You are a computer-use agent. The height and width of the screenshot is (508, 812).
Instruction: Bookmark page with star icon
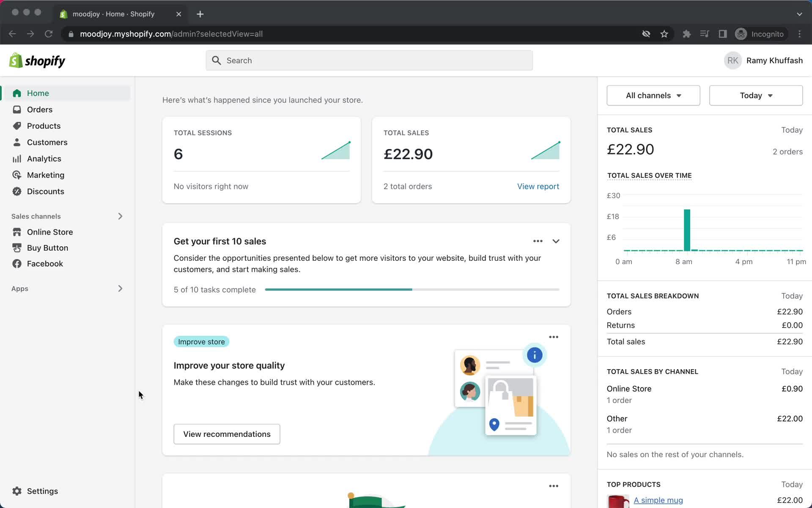[664, 34]
